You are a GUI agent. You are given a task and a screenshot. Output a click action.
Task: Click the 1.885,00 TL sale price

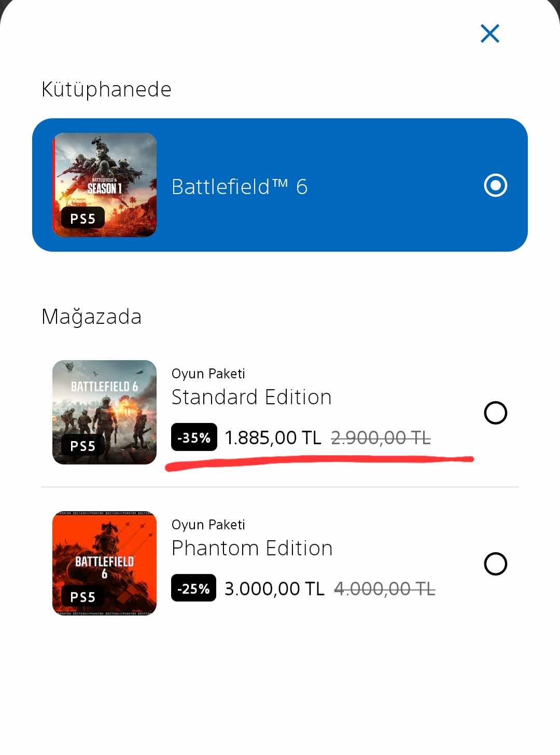coord(273,438)
